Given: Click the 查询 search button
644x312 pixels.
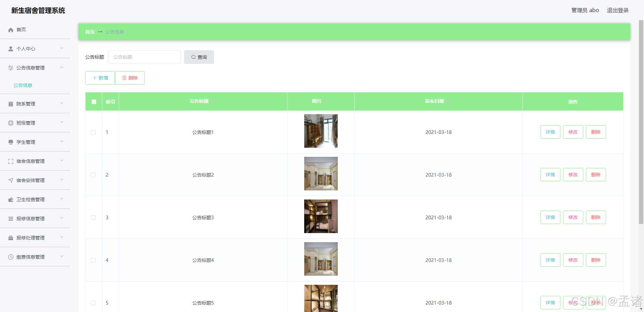Looking at the screenshot, I should coord(199,57).
